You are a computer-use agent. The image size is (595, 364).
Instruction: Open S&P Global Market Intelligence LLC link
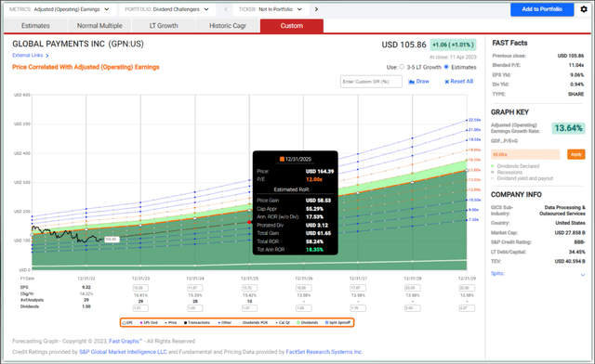[x=123, y=352]
